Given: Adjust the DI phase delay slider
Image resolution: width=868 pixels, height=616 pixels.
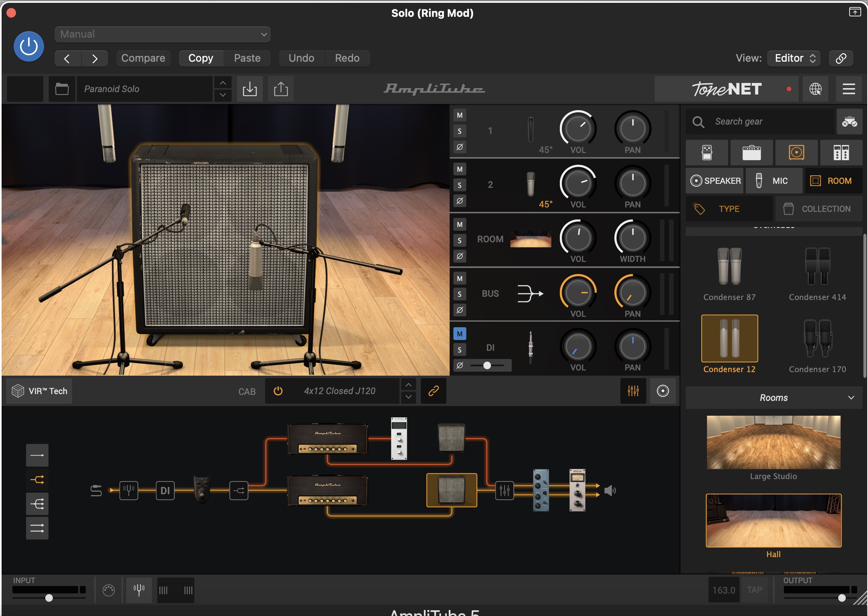Looking at the screenshot, I should (x=487, y=365).
